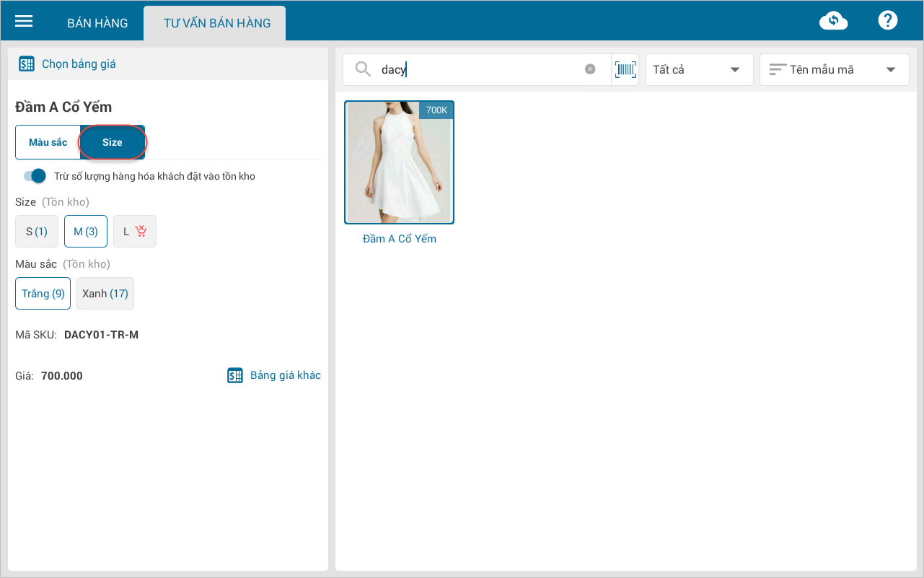Open the Tất cả category dropdown

[699, 70]
